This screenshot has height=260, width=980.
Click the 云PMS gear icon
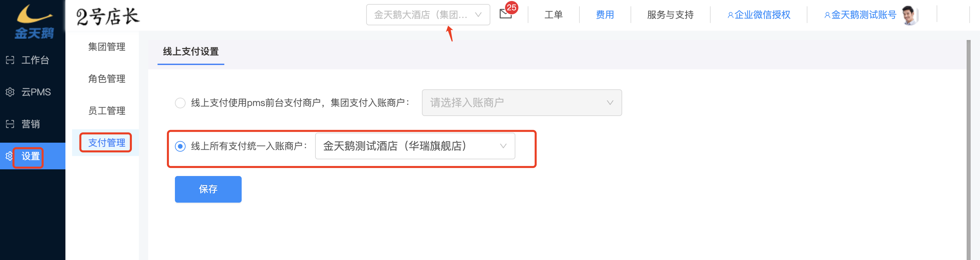pyautogui.click(x=10, y=92)
